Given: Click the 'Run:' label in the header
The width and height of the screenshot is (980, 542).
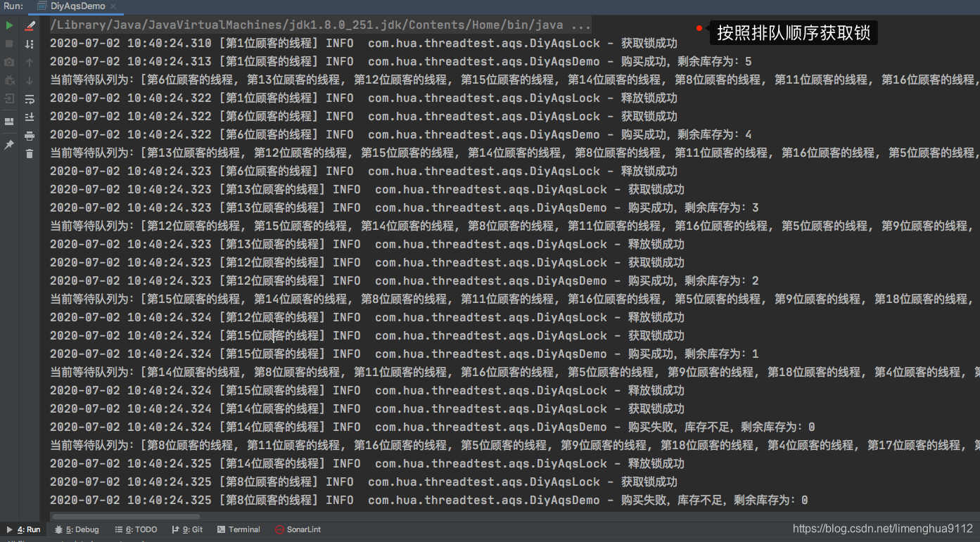Looking at the screenshot, I should click(x=13, y=6).
